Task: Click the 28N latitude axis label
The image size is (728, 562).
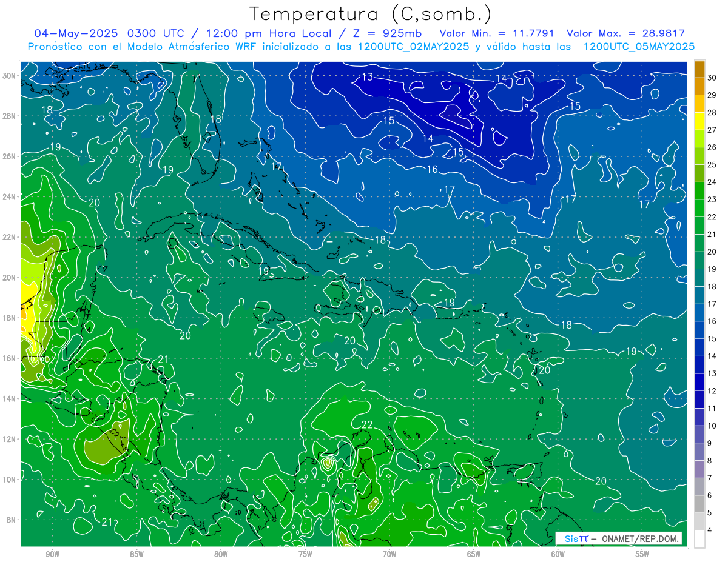Action: pos(10,116)
